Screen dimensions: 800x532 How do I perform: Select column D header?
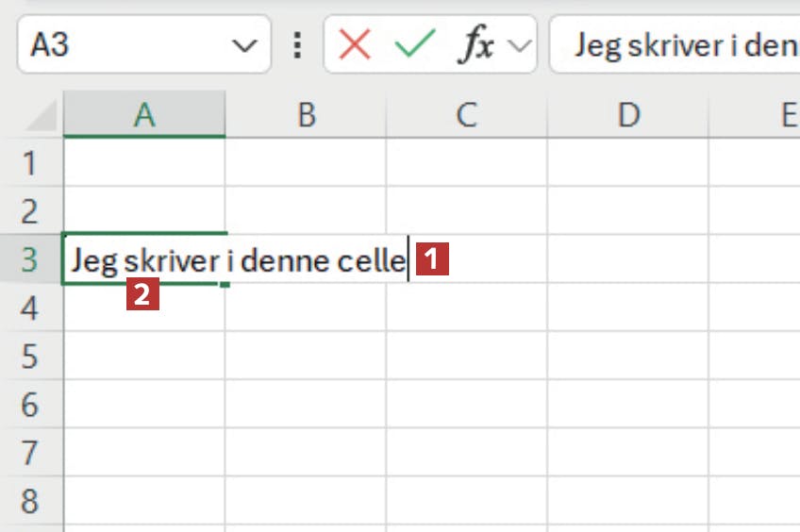(x=627, y=115)
